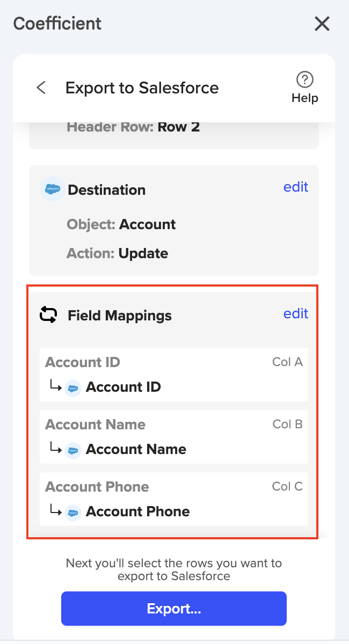Image resolution: width=349 pixels, height=644 pixels.
Task: Select the Account ID mapping card header
Action: pyautogui.click(x=83, y=362)
